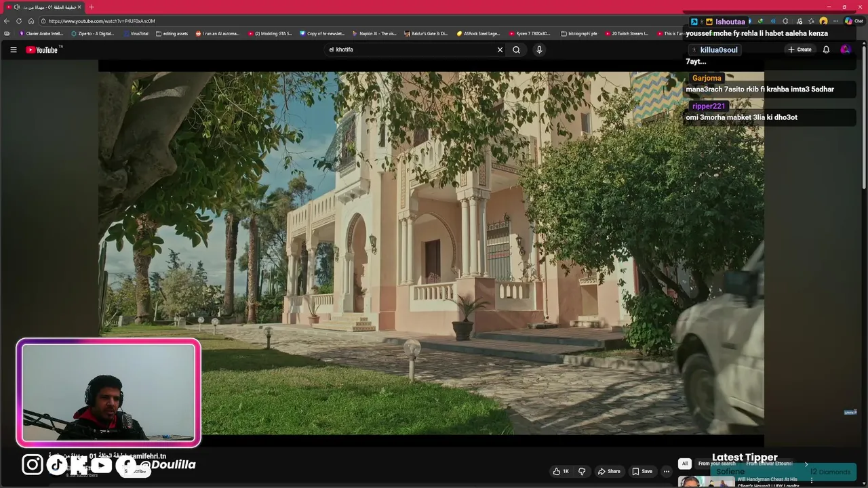The height and width of the screenshot is (488, 868).
Task: Open 'Napkin AI - The vis...' bookmark
Action: click(x=374, y=33)
